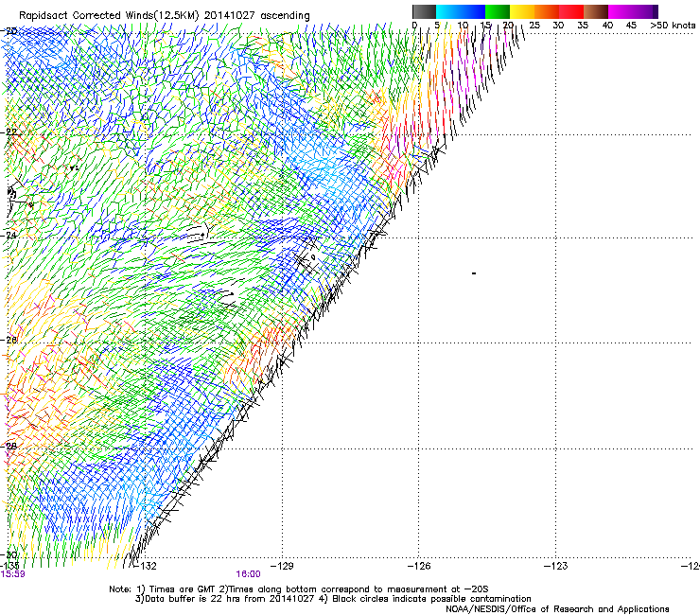Click the title 'Rapidscat Corrected Winds(12.5KM)'
This screenshot has height=615, width=700.
(109, 16)
